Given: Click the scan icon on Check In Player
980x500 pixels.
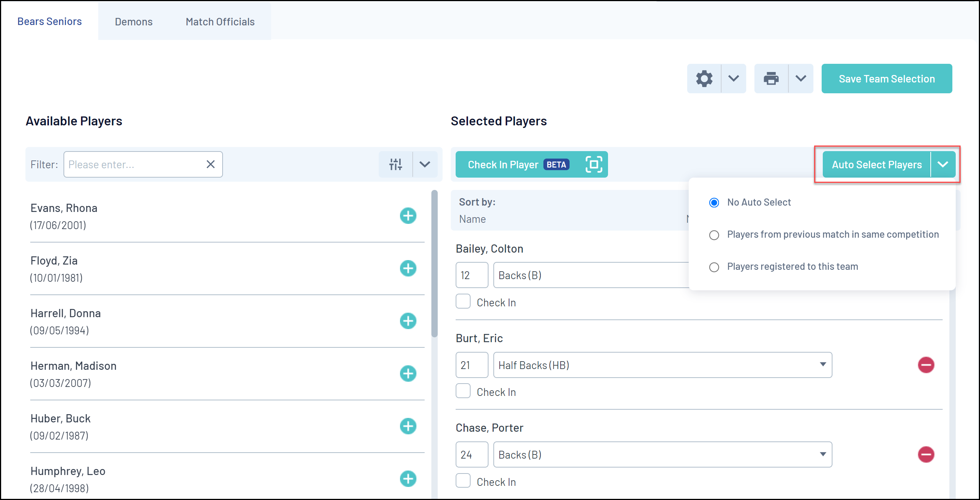Looking at the screenshot, I should coord(593,164).
